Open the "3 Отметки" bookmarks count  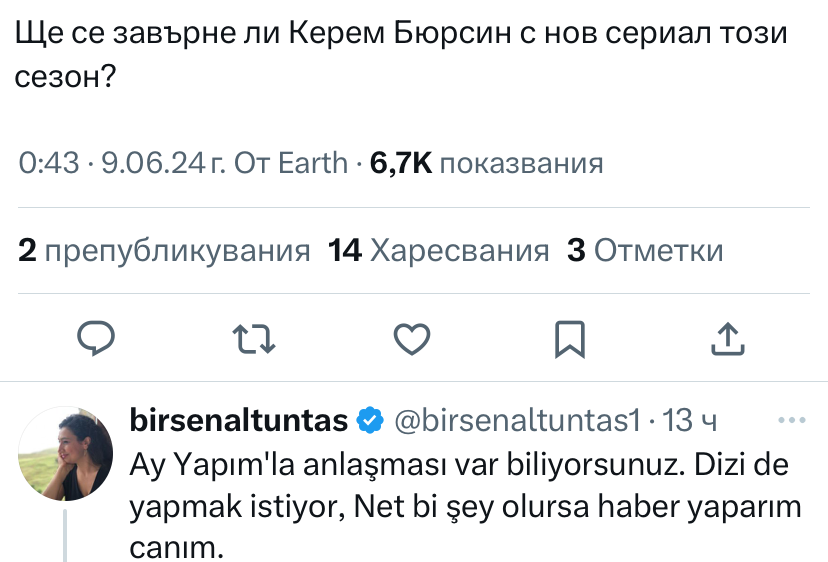pos(644,250)
